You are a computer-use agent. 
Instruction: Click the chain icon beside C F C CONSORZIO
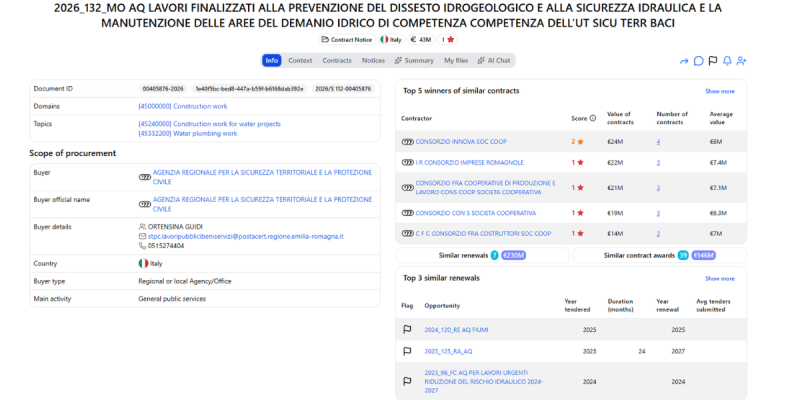[408, 234]
